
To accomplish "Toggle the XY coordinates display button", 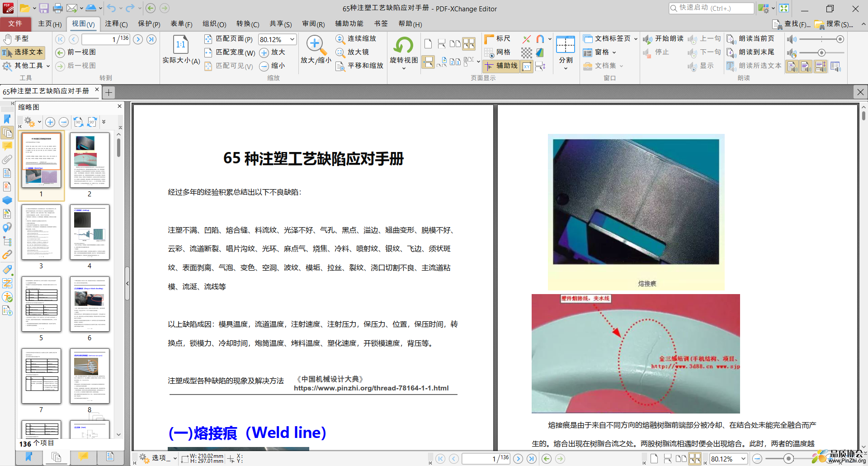I will coord(527,67).
